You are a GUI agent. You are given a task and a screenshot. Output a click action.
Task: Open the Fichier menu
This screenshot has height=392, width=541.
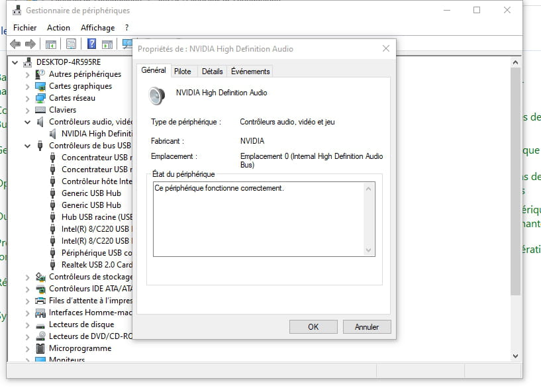(x=25, y=28)
